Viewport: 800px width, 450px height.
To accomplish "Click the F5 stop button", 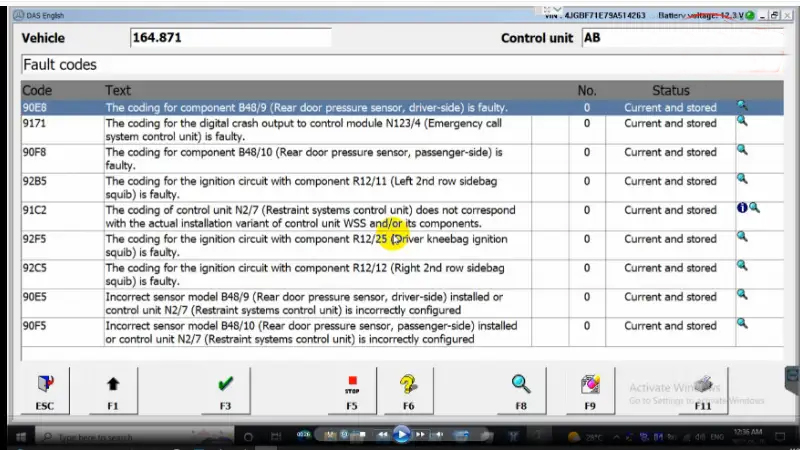I will [352, 390].
